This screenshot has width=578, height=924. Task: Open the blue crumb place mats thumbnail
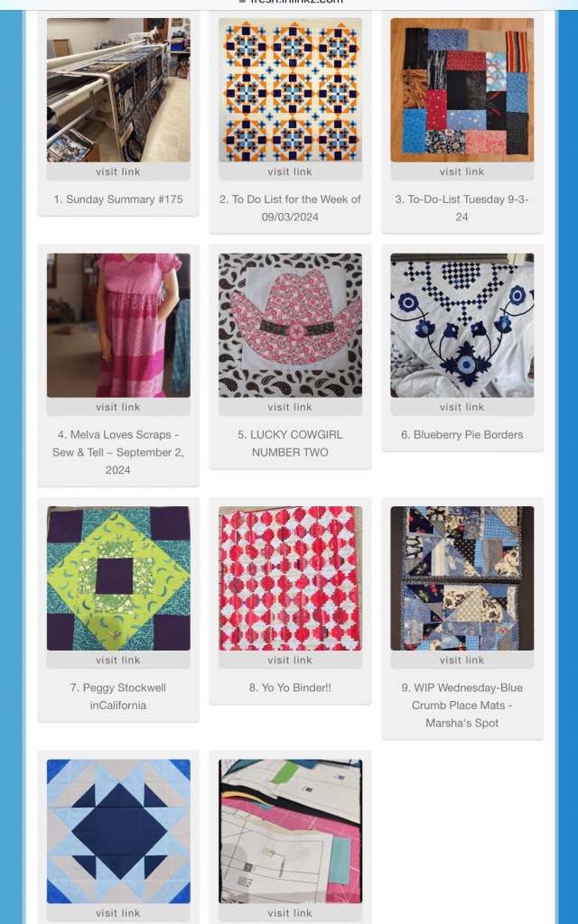(461, 578)
